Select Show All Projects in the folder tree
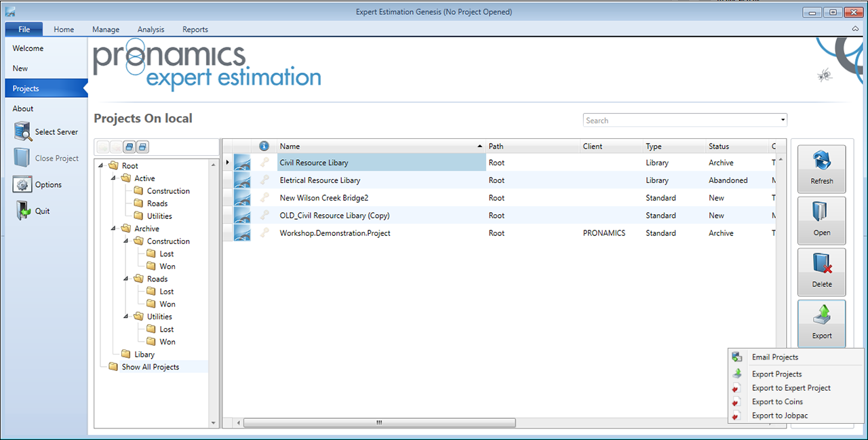868x440 pixels. (150, 367)
